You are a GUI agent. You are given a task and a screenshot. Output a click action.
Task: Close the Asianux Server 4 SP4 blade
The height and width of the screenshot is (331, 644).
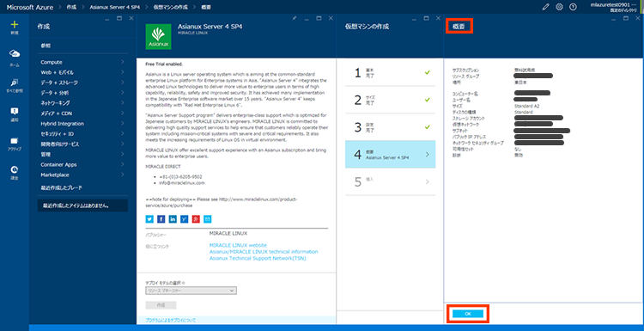[x=331, y=19]
